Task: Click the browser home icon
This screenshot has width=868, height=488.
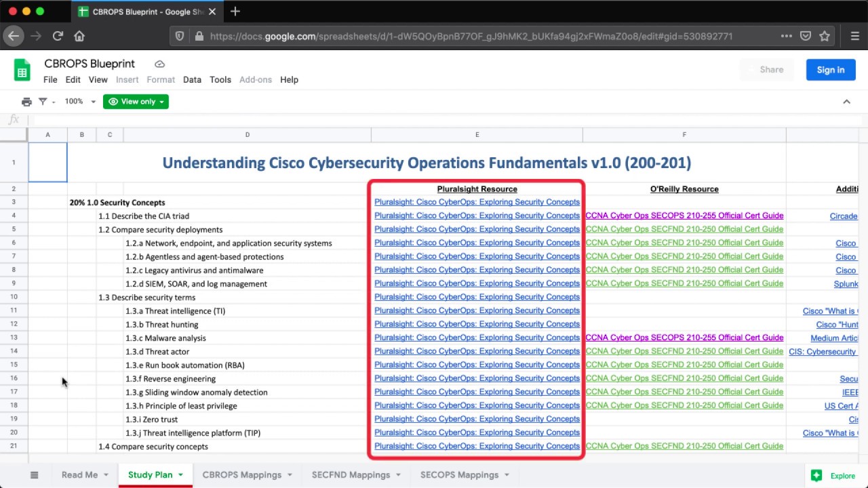Action: pyautogui.click(x=79, y=36)
